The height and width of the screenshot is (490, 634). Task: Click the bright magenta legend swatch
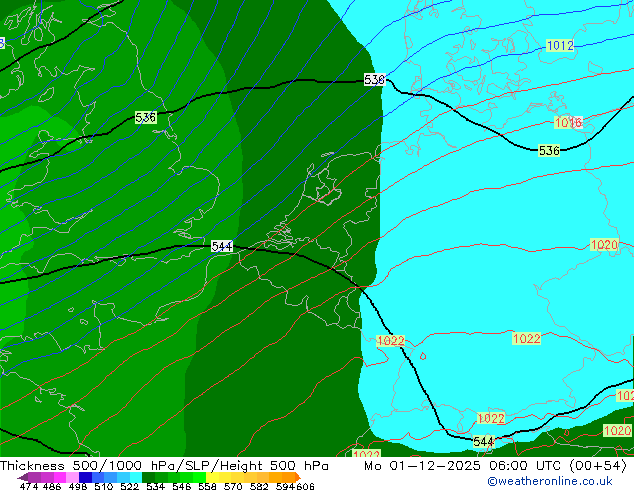(x=60, y=477)
